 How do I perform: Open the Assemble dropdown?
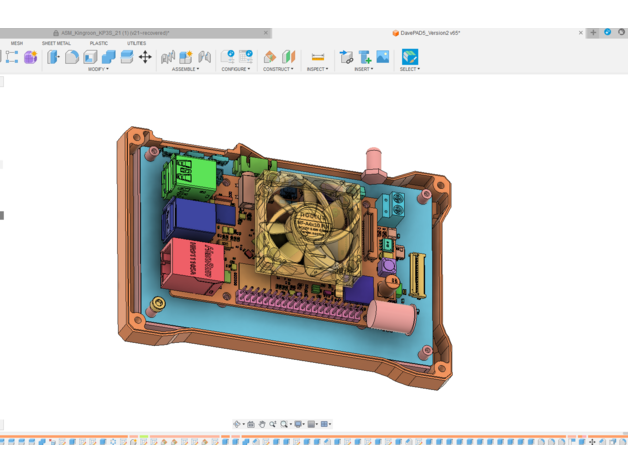tap(185, 70)
